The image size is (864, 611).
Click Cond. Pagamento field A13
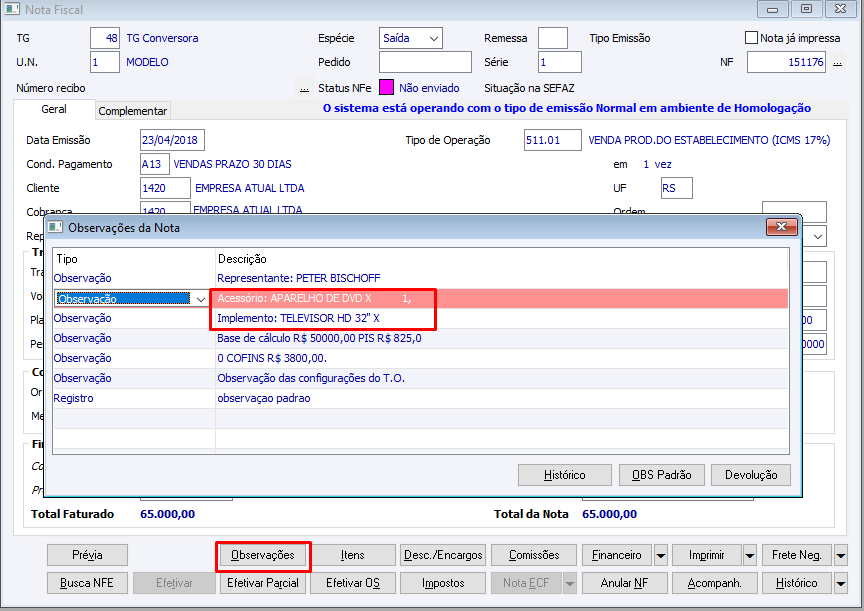click(x=155, y=164)
